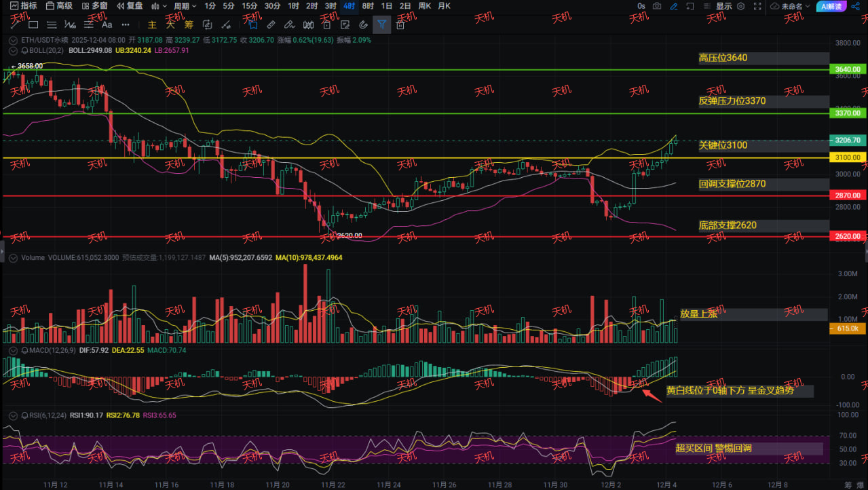
Task: Toggle the RSI indicator panel visibility
Action: coord(13,415)
